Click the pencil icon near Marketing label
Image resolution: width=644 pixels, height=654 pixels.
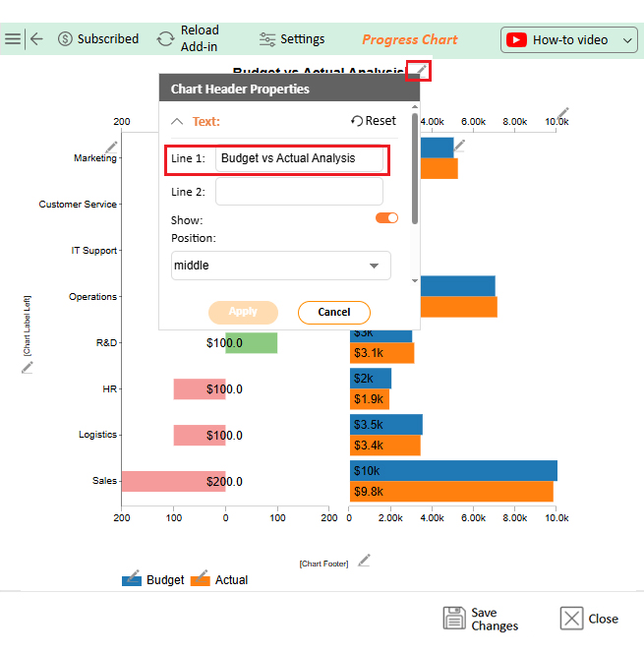point(111,148)
